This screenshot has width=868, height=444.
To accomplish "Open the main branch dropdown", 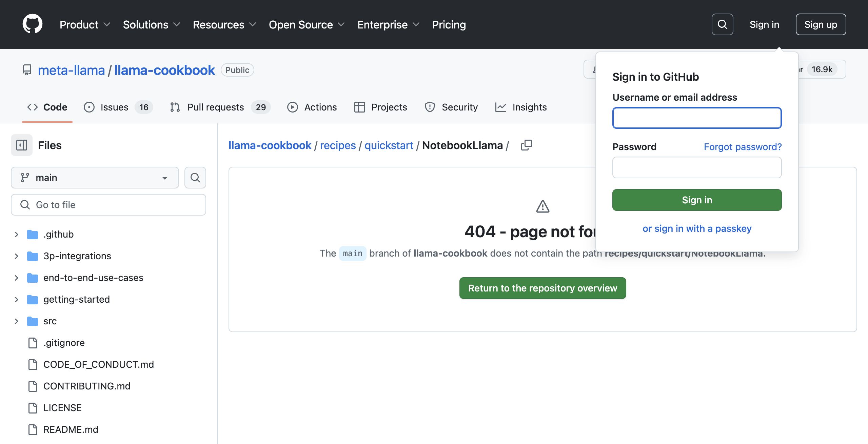I will coord(95,178).
